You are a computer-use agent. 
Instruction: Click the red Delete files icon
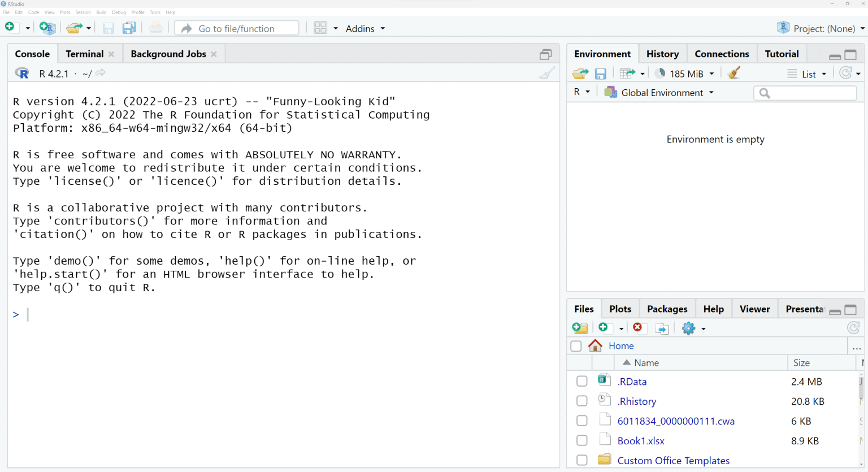point(638,328)
